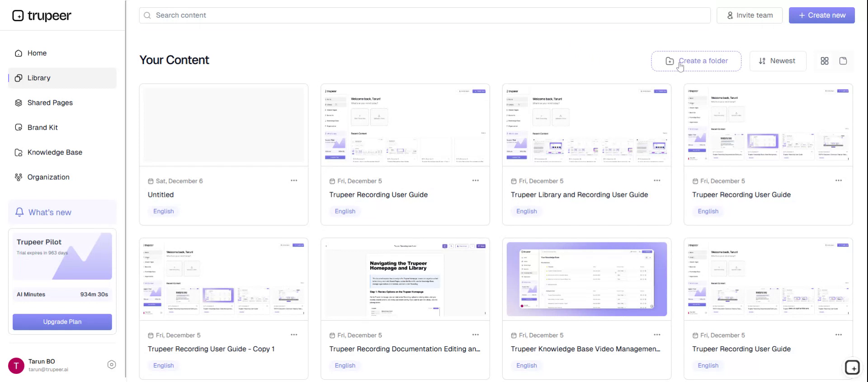Viewport: 868px width, 382px height.
Task: Open options for Knowledge Base Video Management card
Action: tap(657, 335)
